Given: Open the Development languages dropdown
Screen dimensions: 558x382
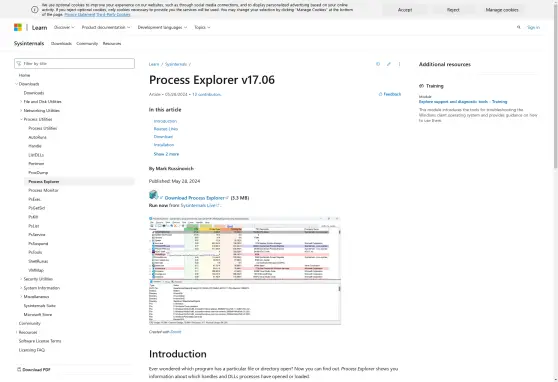Looking at the screenshot, I should click(162, 27).
